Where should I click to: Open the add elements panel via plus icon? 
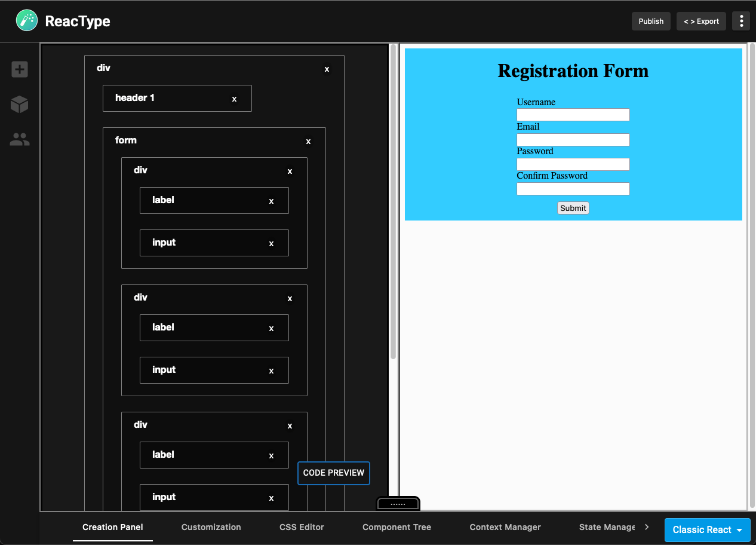[x=19, y=69]
